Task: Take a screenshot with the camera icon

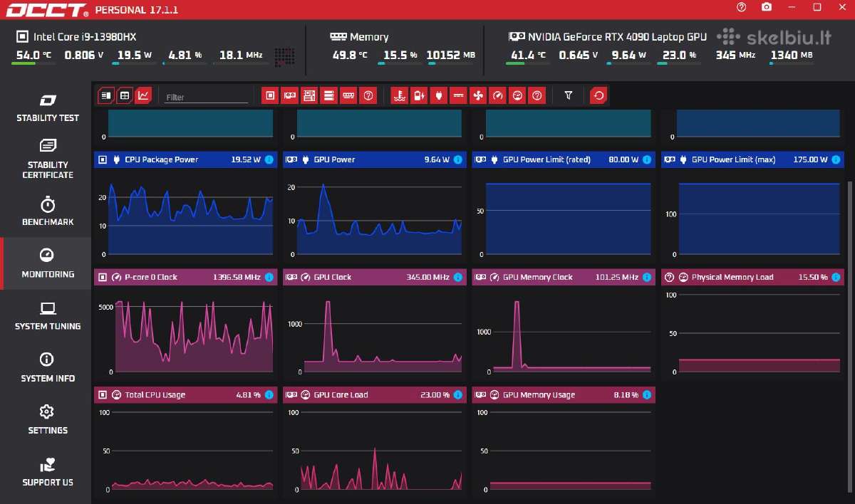Action: (x=767, y=7)
